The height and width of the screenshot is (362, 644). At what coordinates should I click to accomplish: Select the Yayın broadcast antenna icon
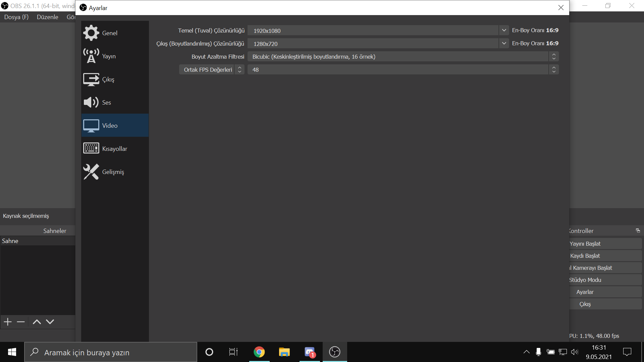[91, 56]
